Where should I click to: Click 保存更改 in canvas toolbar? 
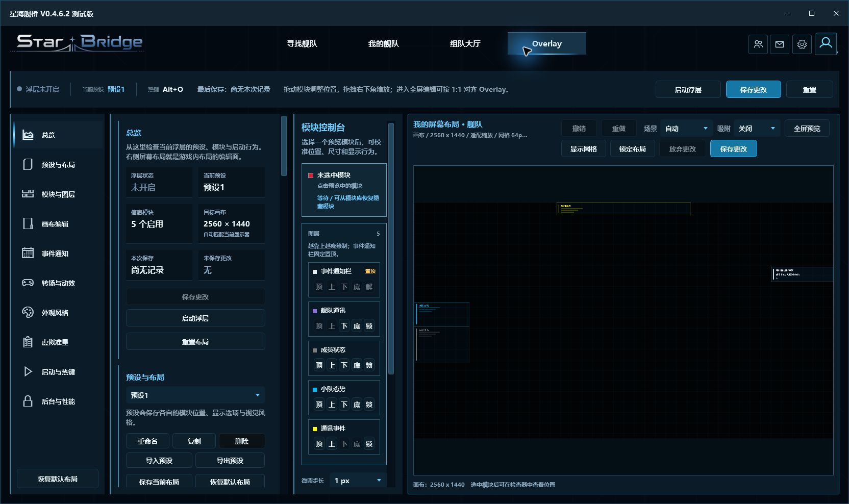pyautogui.click(x=734, y=149)
